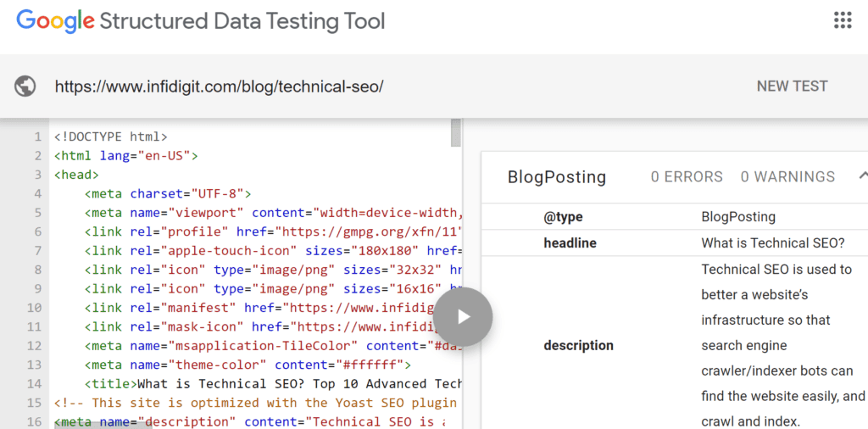The image size is (868, 429).
Task: Click the <head> tag on line 3
Action: pyautogui.click(x=76, y=175)
